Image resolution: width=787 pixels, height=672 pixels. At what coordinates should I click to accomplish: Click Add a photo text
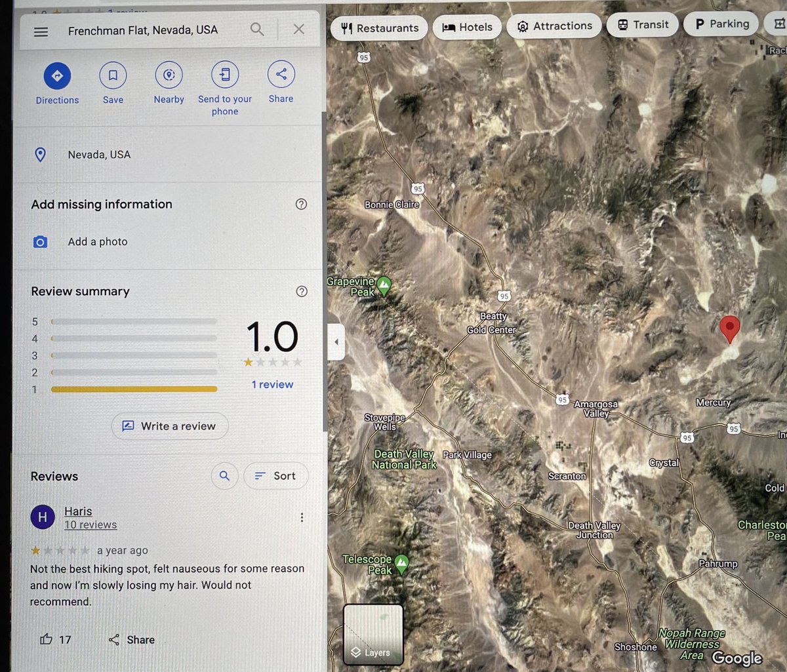pyautogui.click(x=98, y=242)
